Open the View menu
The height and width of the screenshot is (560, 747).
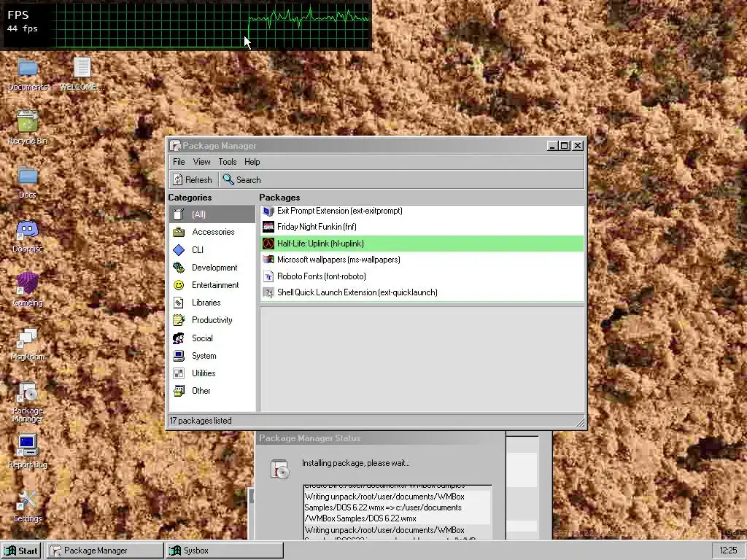[201, 162]
